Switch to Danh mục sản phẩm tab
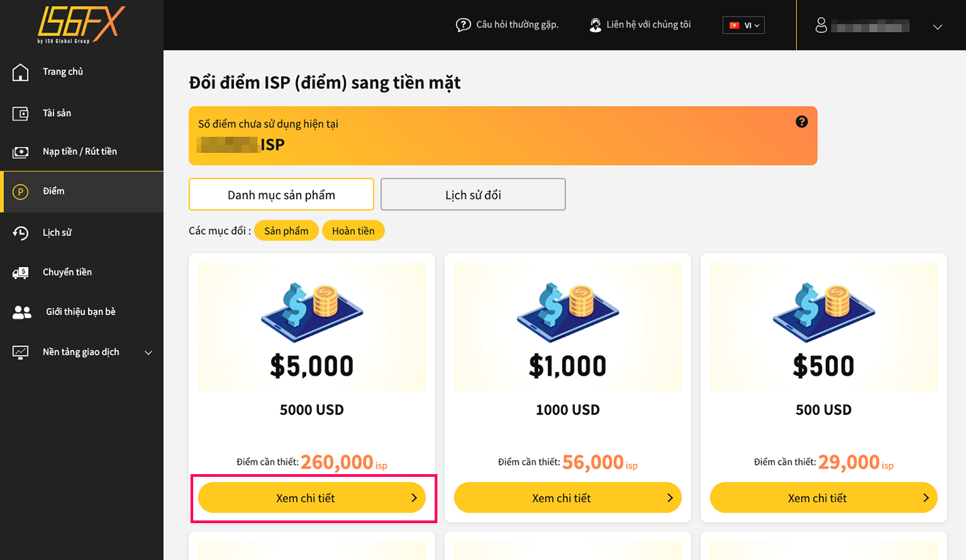The height and width of the screenshot is (560, 966). pos(281,194)
